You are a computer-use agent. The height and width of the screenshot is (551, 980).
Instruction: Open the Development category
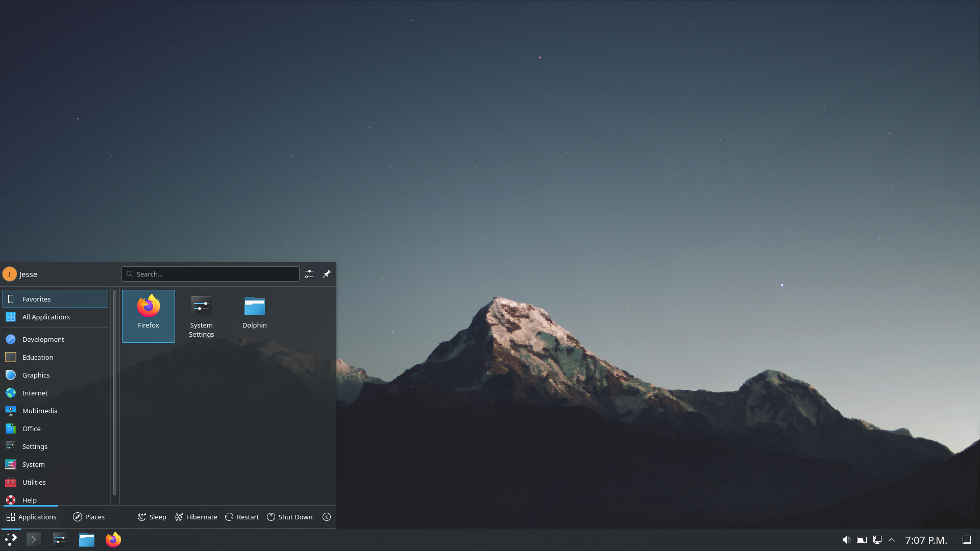tap(55, 339)
